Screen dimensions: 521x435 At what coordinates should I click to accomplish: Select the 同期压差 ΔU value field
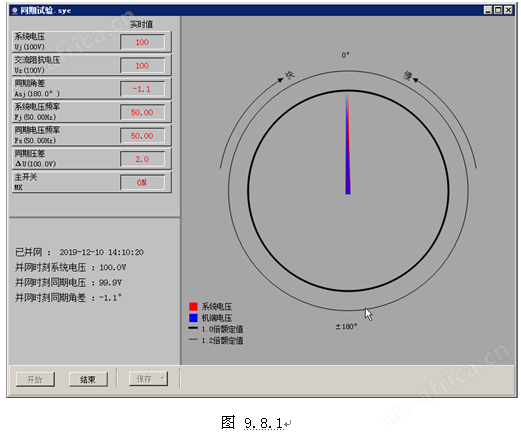coord(142,159)
